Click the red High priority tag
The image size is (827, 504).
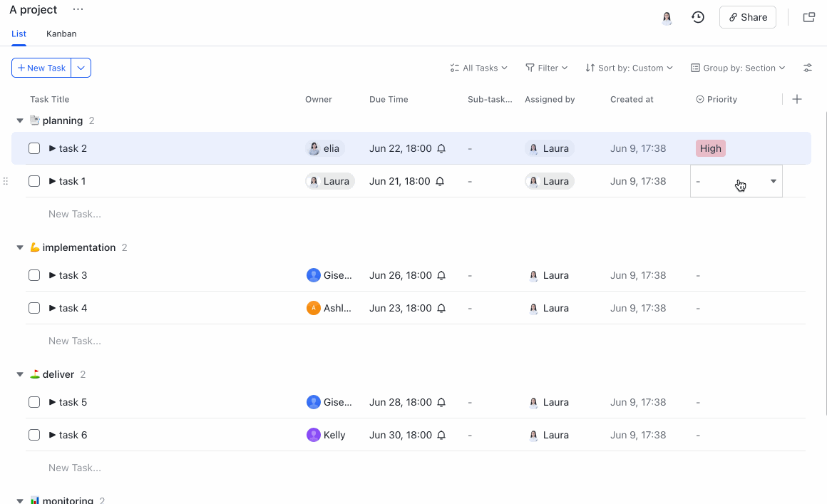[710, 148]
